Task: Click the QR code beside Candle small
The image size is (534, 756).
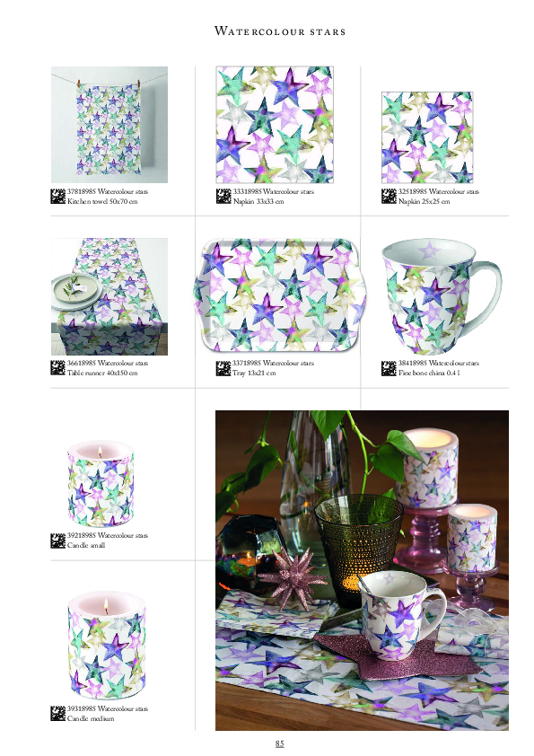Action: (57, 541)
